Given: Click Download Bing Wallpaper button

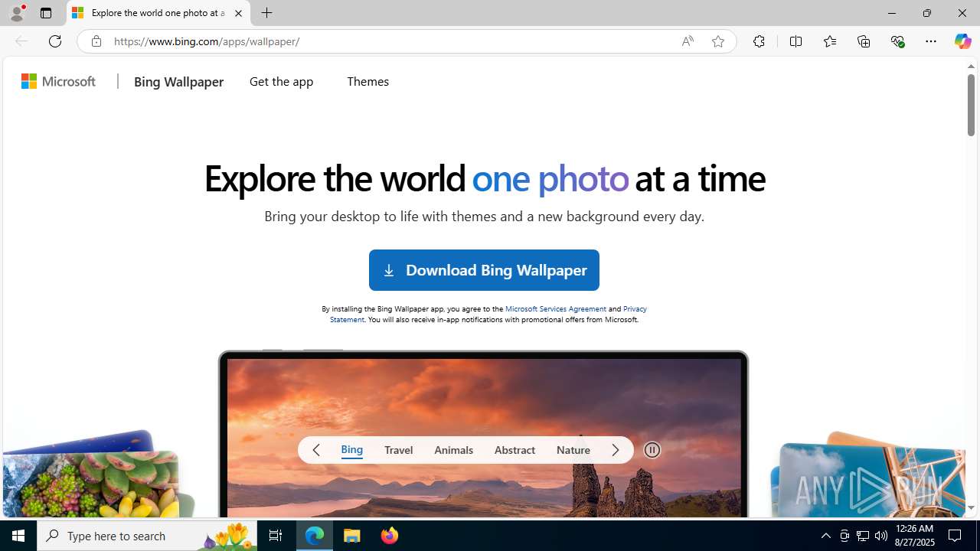Looking at the screenshot, I should pyautogui.click(x=484, y=270).
